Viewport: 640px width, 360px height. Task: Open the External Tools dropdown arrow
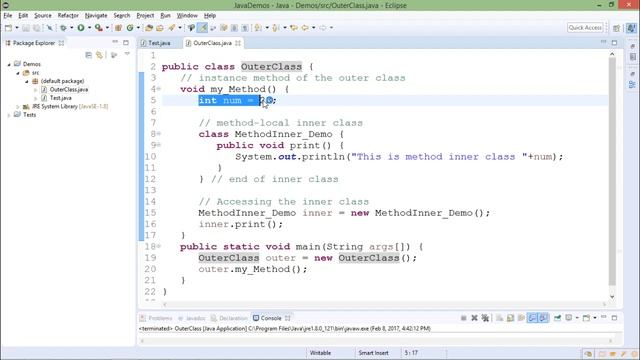coord(107,28)
